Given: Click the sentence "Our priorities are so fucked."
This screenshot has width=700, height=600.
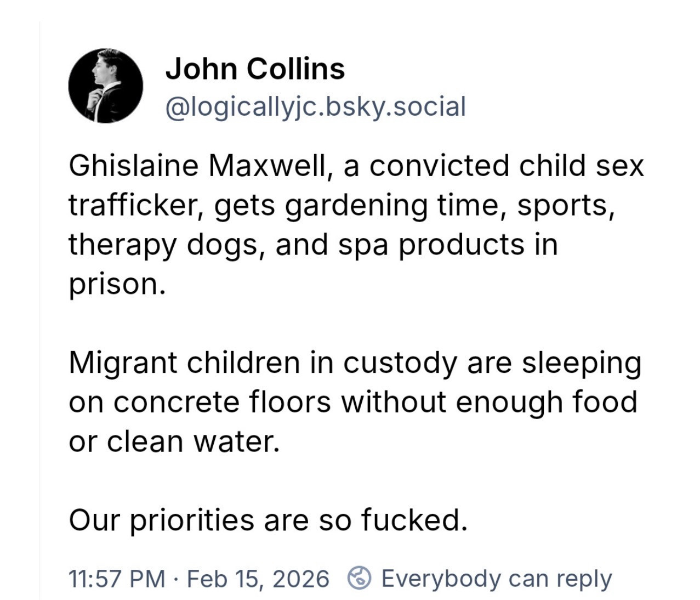Looking at the screenshot, I should point(268,519).
